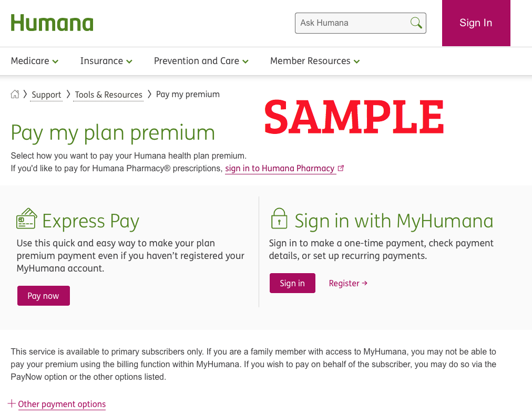This screenshot has width=532, height=416.
Task: Click the plus icon beside Other payment options
Action: 12,403
